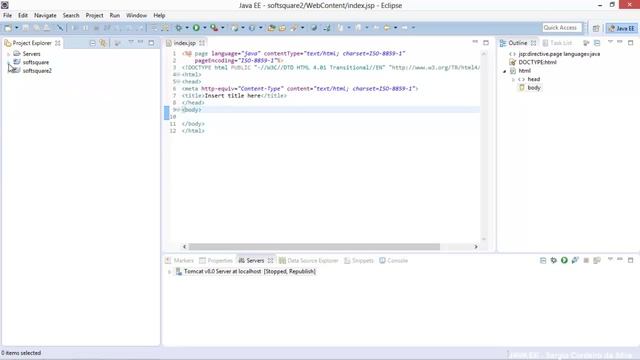Click the Stop server icon in Servers view
Image resolution: width=640 pixels, height=360 pixels.
click(x=586, y=260)
